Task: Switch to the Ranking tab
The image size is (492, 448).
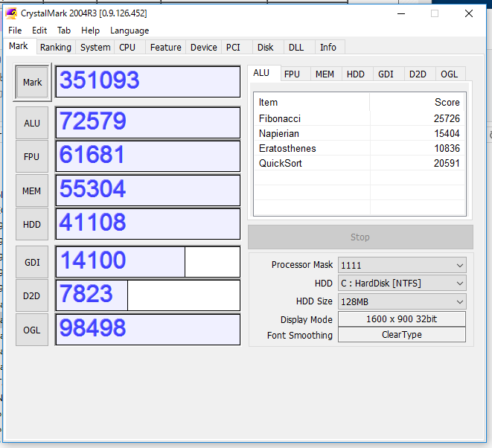Action: point(56,48)
